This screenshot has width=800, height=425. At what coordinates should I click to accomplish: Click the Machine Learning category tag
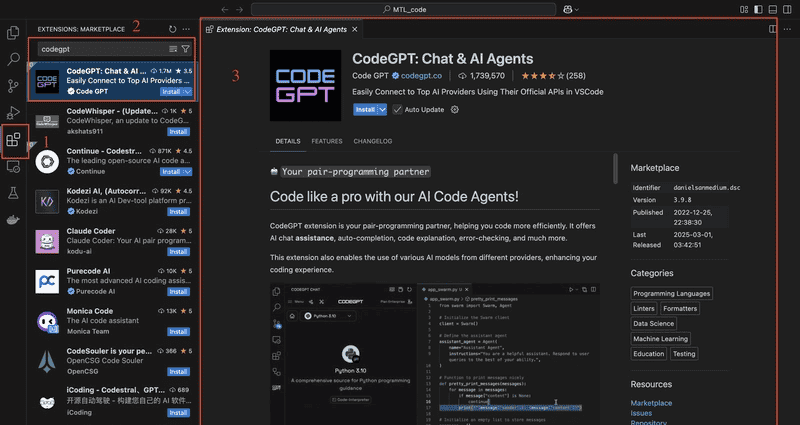(660, 339)
